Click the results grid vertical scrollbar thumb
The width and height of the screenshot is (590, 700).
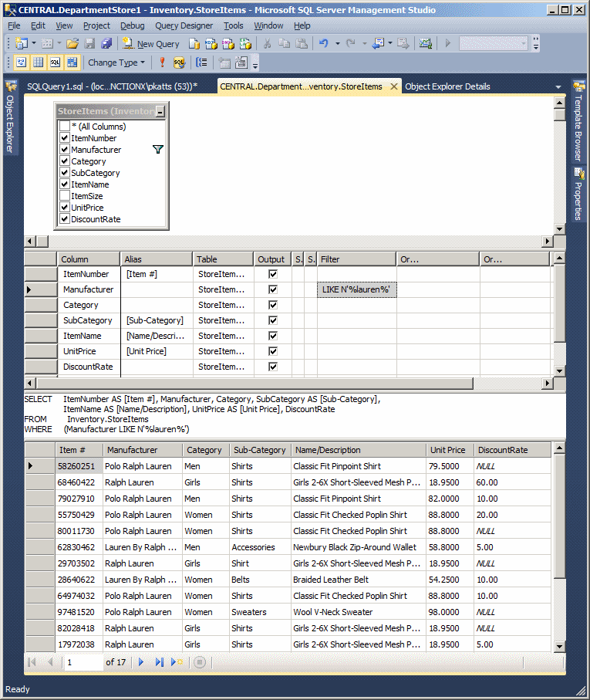560,516
